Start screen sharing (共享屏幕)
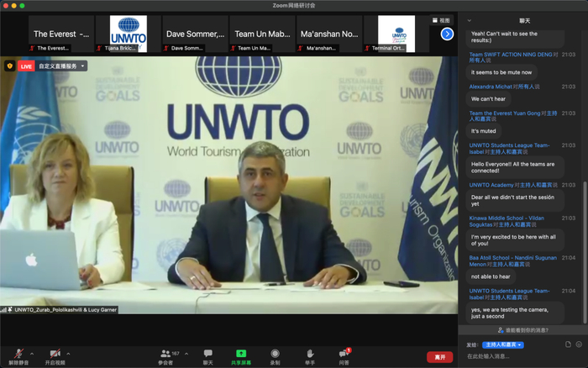The image size is (588, 368). point(241,355)
